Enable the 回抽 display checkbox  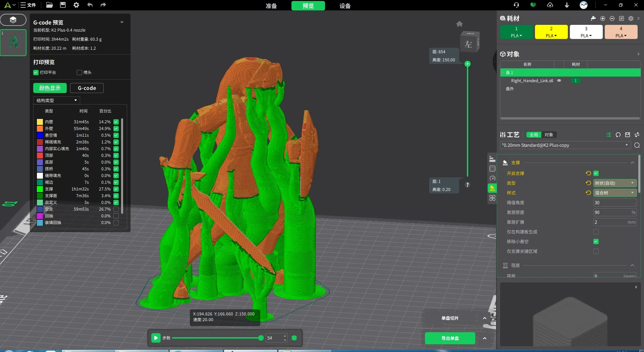point(116,216)
